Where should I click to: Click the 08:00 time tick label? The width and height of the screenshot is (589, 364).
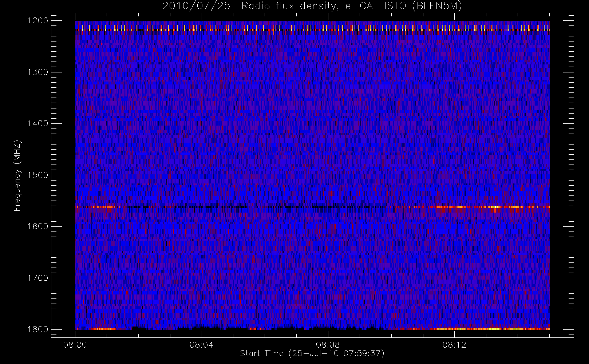(x=75, y=345)
